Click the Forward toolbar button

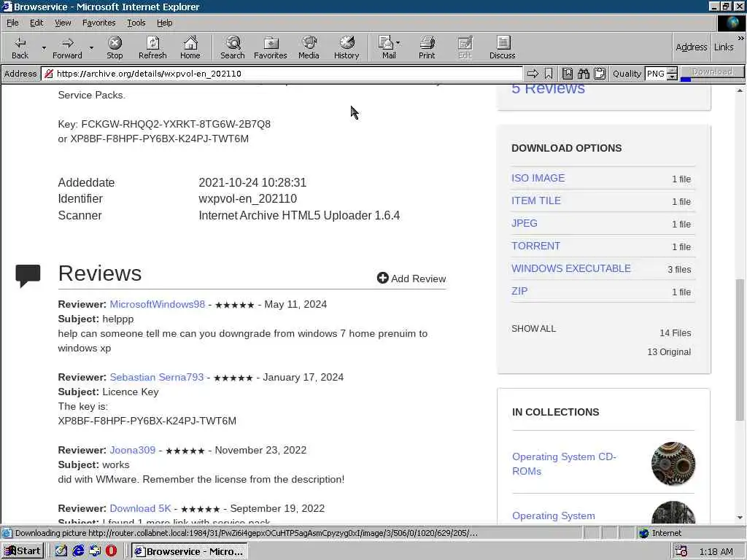[x=67, y=47]
